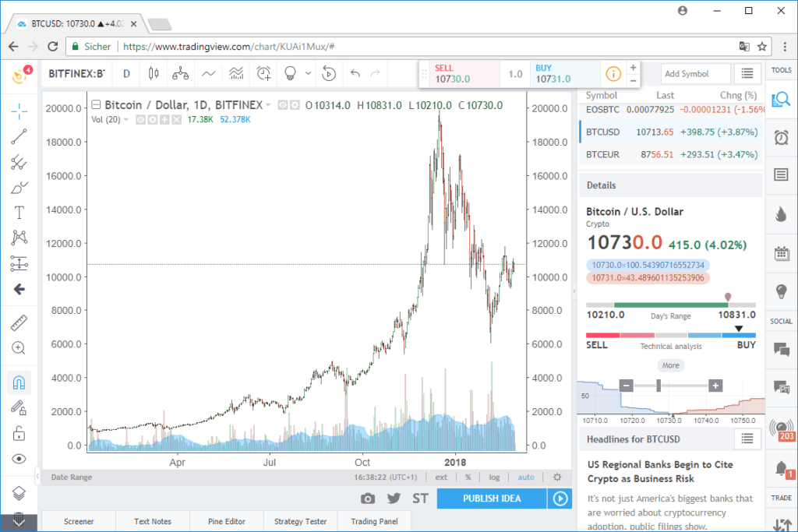Viewport: 798px width, 532px height.
Task: Toggle Vol indicator visibility eye
Action: (140, 119)
